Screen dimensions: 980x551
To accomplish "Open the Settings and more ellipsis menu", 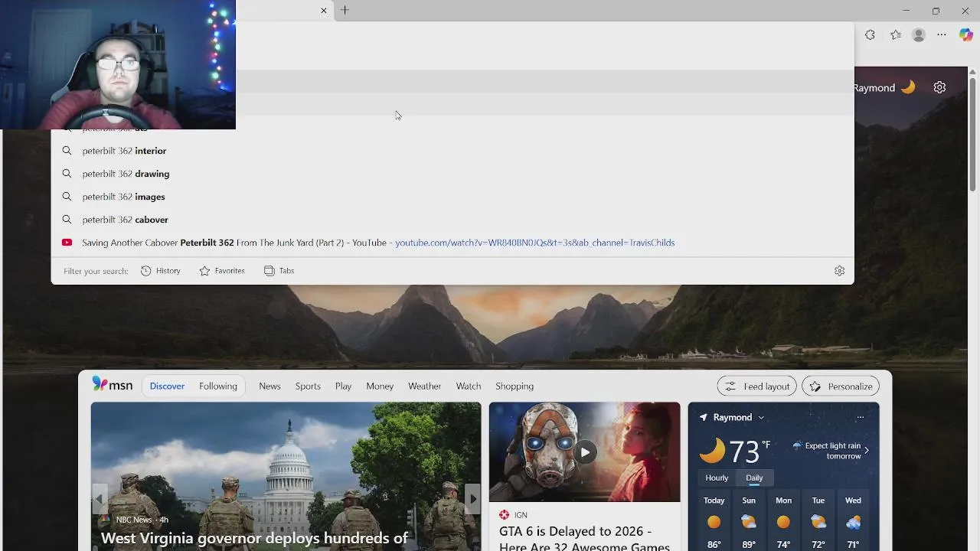I will (x=942, y=34).
